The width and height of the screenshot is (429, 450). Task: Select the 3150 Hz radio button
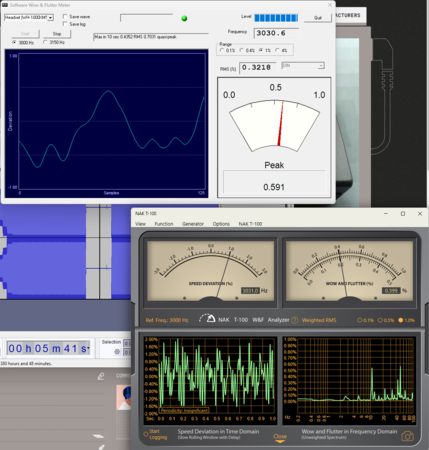tap(45, 42)
